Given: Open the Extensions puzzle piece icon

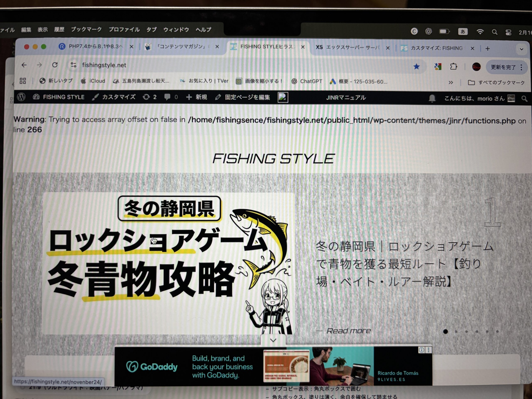Looking at the screenshot, I should click(453, 67).
